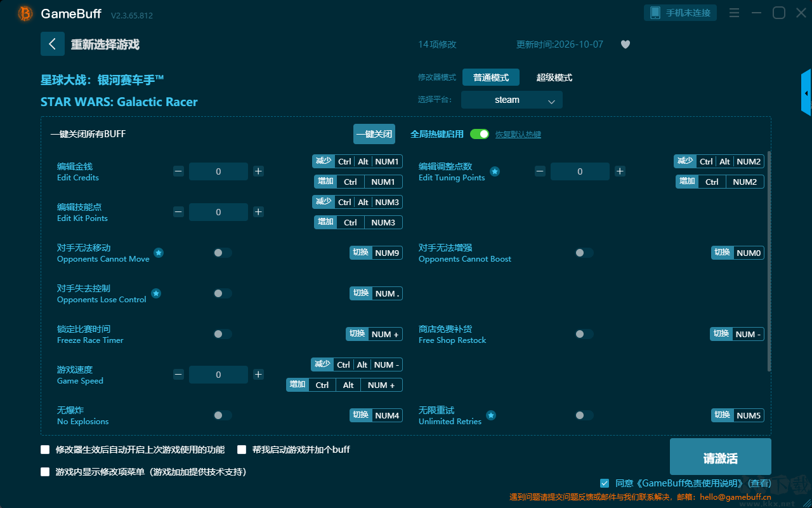Switch to 超级模式 super mode tab

coord(554,77)
